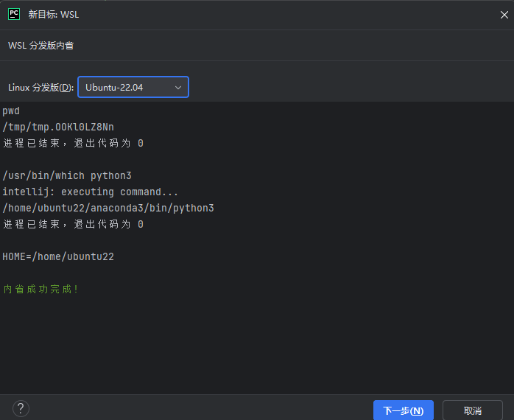
Task: Click 'intellij: executing command...' line
Action: [90, 192]
